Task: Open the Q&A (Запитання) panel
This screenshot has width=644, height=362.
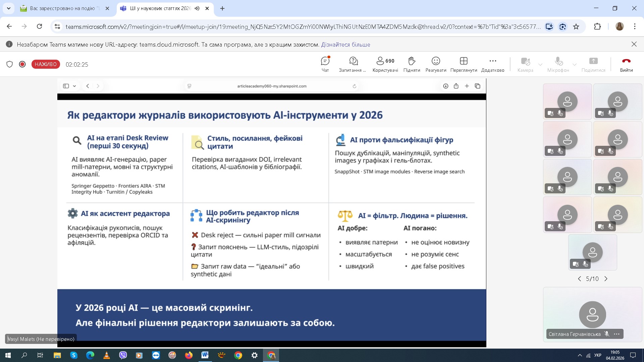Action: [353, 64]
